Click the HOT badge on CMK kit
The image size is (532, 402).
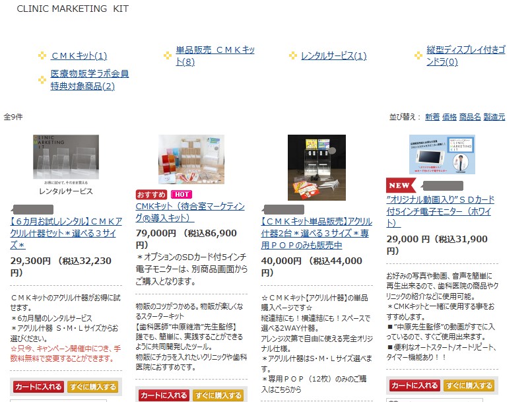click(182, 194)
